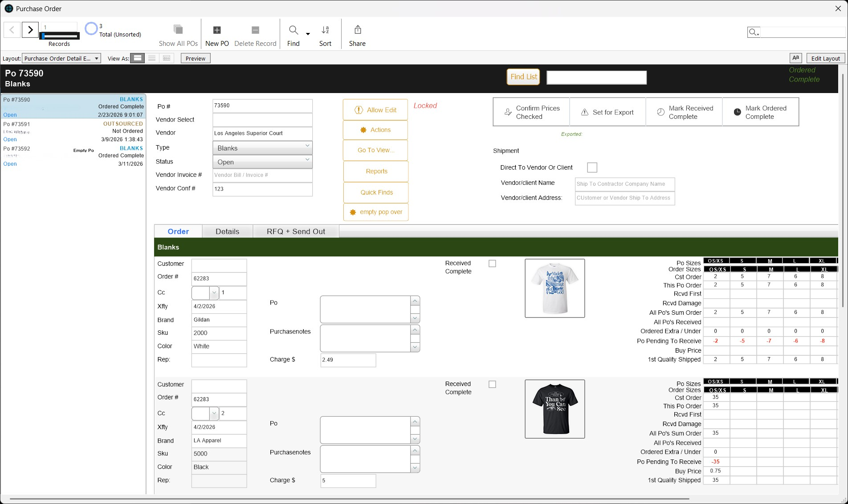
Task: Click the found set pie circle icon
Action: (91, 29)
